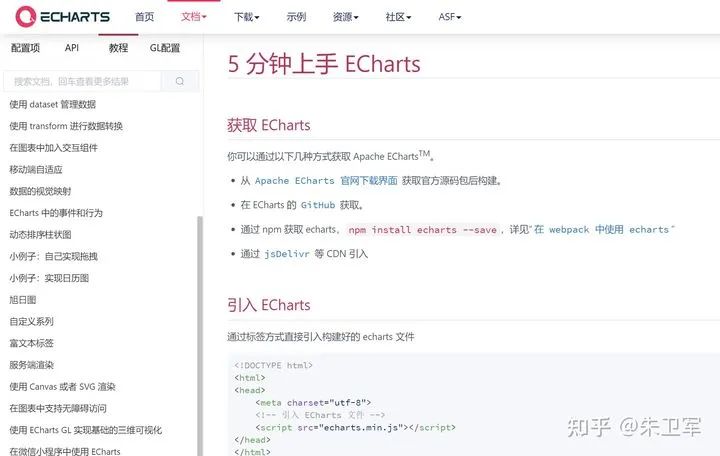Open 旭日图 tutorial

click(x=22, y=300)
